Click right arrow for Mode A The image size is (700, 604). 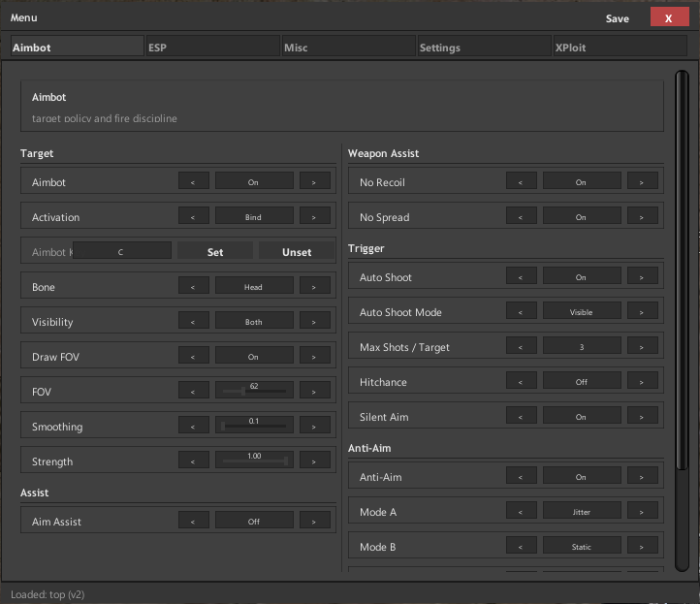643,511
